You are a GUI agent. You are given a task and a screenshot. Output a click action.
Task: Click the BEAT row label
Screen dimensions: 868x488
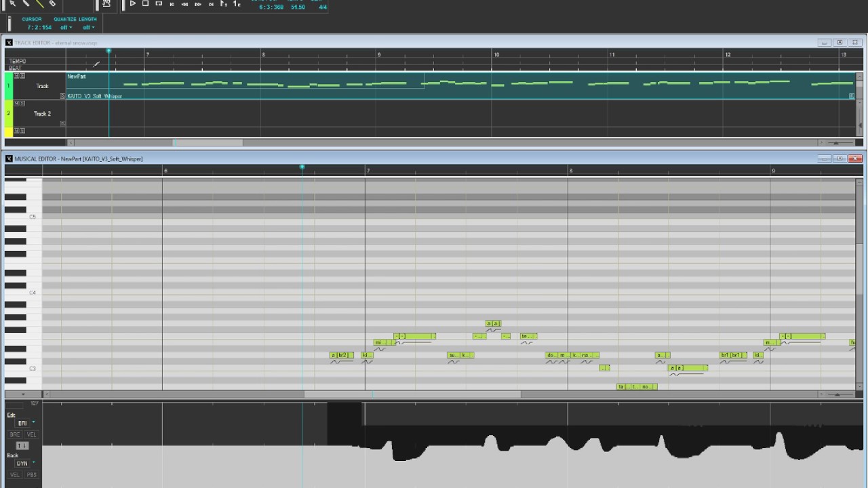[x=16, y=68]
